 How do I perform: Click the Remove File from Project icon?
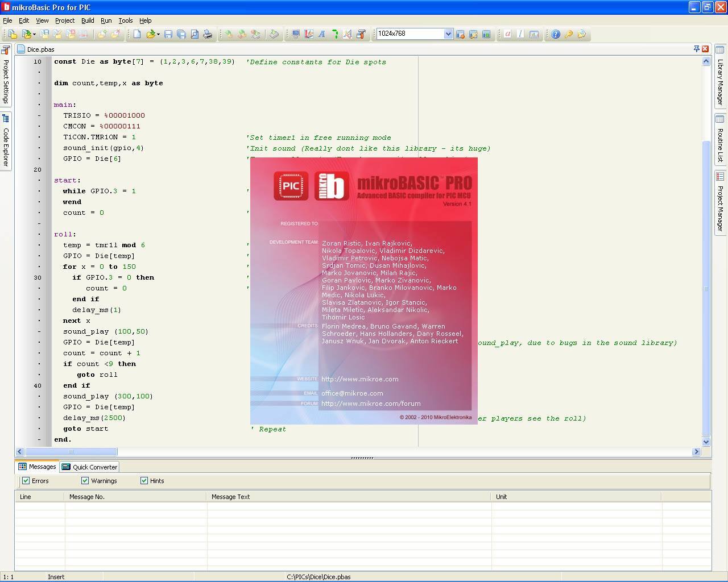(x=115, y=34)
